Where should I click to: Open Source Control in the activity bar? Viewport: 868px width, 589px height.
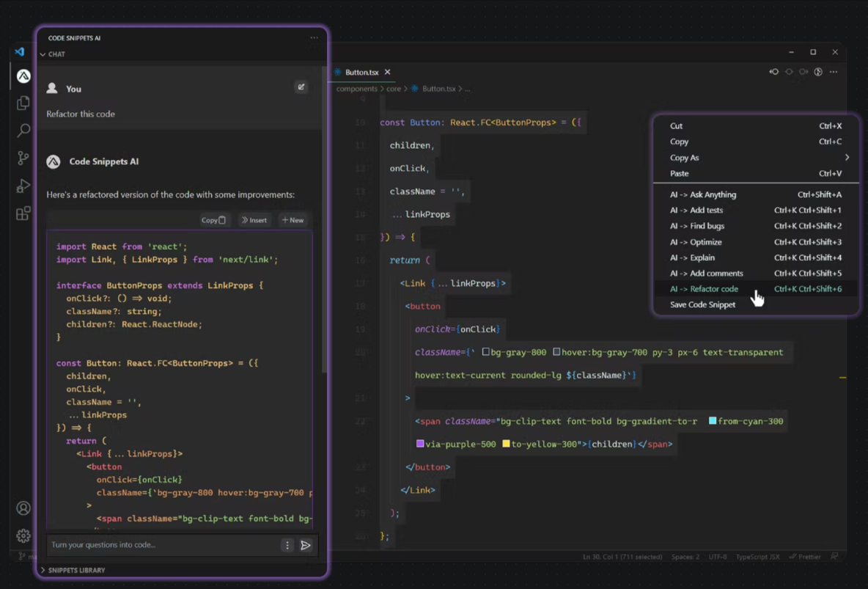[x=23, y=158]
